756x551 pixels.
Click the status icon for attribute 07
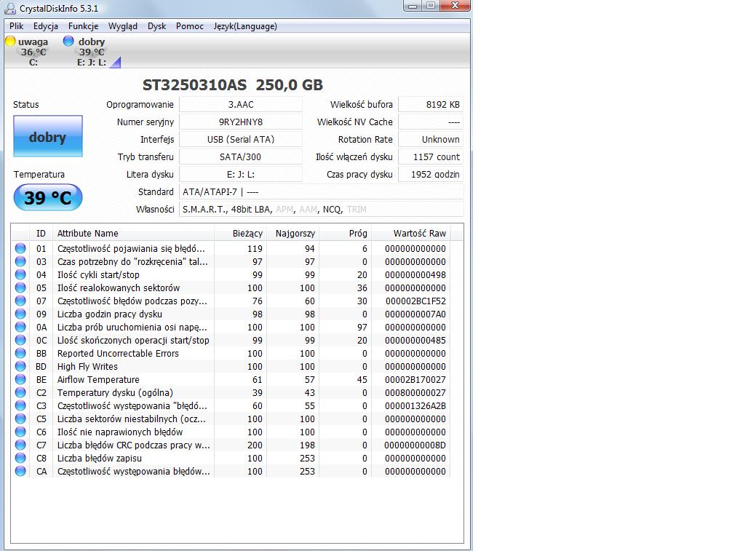(x=20, y=301)
